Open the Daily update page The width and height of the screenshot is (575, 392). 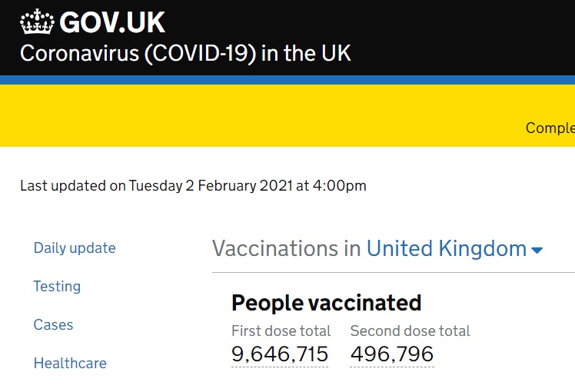75,247
